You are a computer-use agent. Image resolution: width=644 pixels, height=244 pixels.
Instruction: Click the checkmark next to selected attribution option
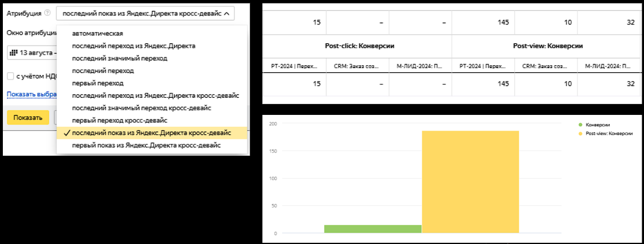pyautogui.click(x=66, y=133)
